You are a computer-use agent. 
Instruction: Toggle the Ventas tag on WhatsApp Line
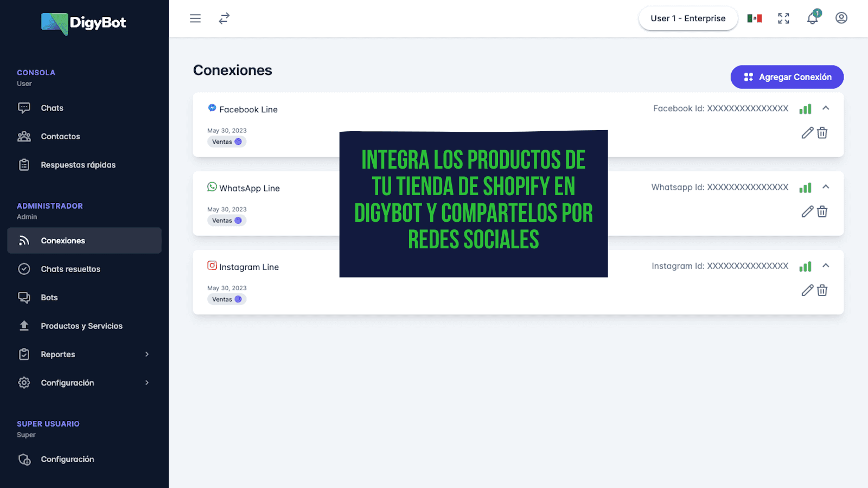click(227, 220)
